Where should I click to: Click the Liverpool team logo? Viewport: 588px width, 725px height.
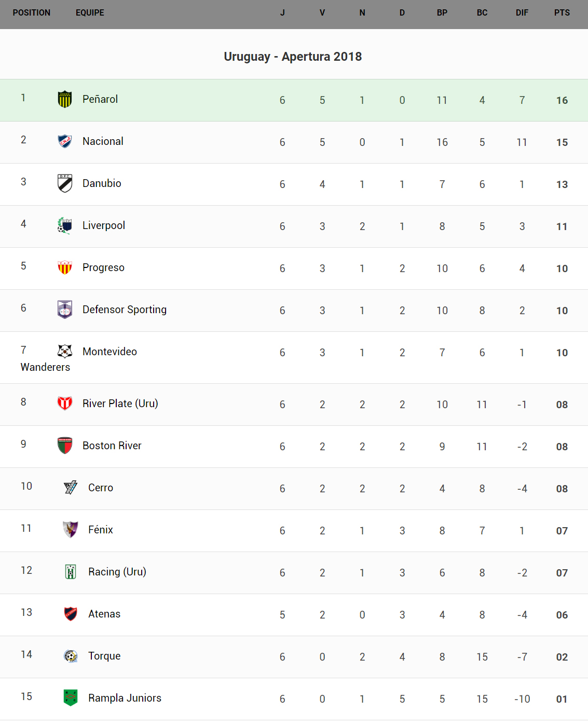pyautogui.click(x=65, y=225)
